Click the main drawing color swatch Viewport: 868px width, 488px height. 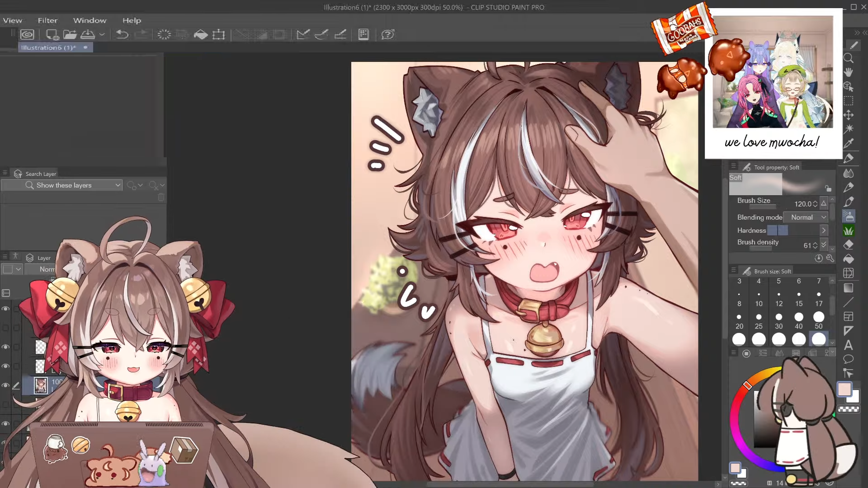point(844,389)
